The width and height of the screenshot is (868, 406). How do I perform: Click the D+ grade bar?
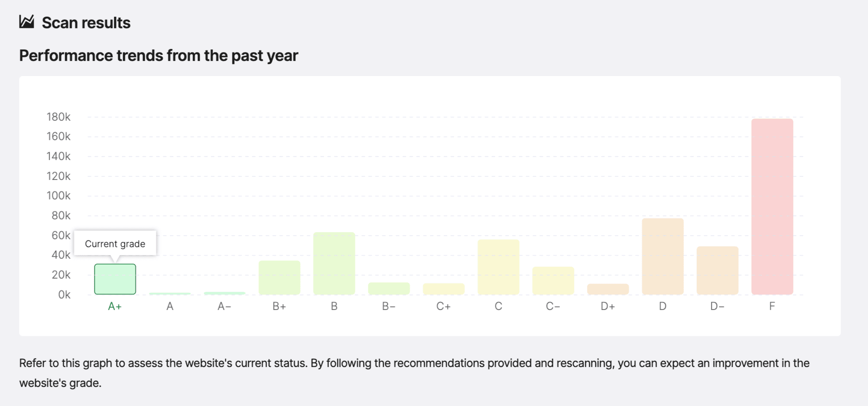tap(608, 289)
